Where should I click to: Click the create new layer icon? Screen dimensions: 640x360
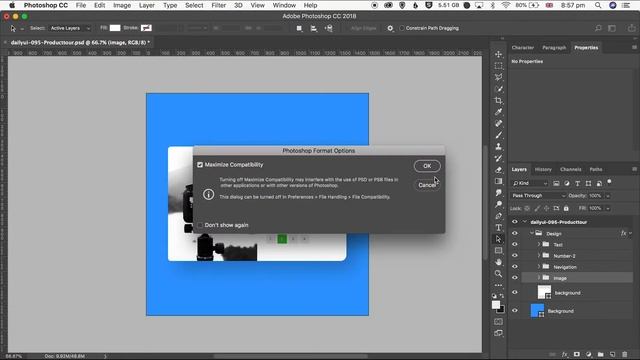pos(613,354)
